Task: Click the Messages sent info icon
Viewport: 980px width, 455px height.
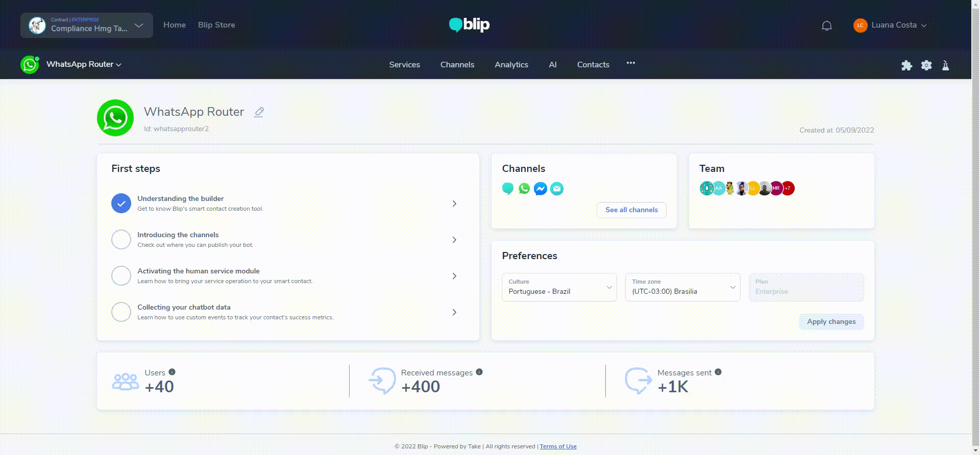Action: [x=718, y=372]
